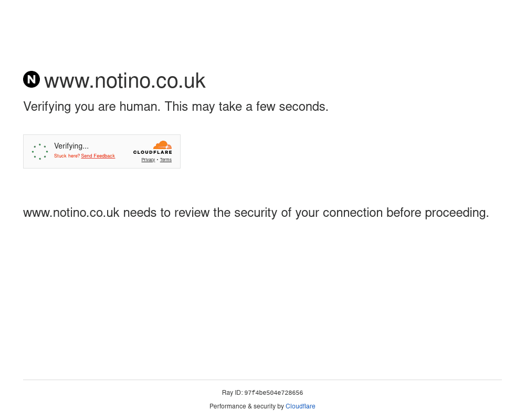Click the Ray ID value 97f4be504e728656

click(x=274, y=393)
